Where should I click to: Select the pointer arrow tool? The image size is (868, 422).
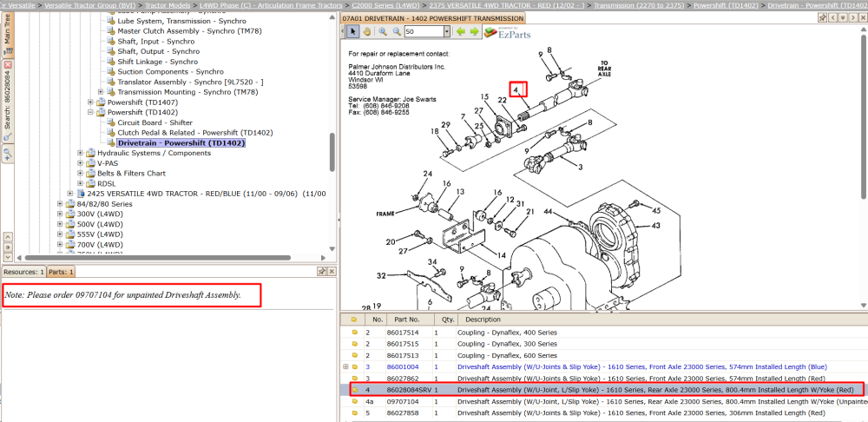click(352, 31)
